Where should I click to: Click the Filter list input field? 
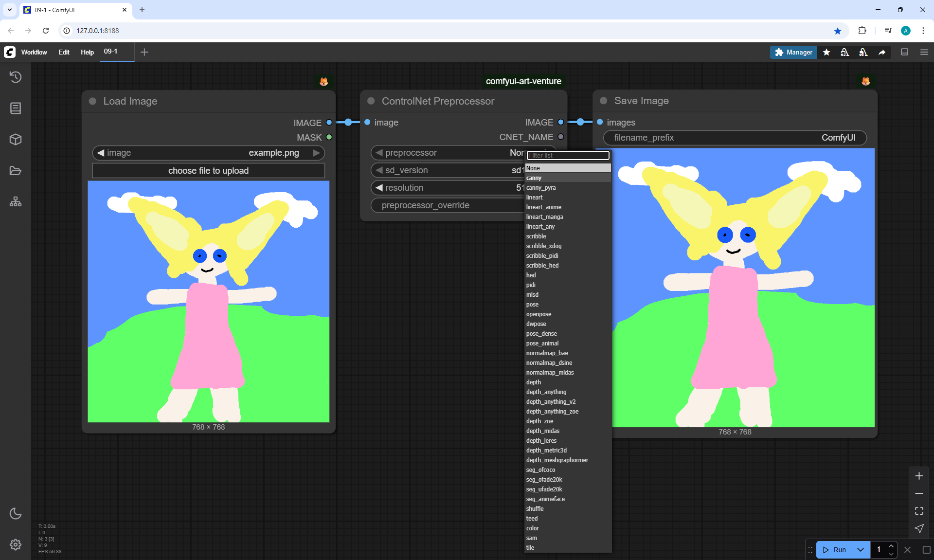click(568, 155)
